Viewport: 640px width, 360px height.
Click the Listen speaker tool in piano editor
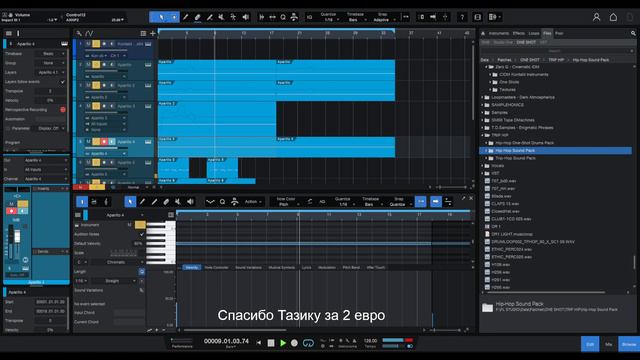(x=190, y=202)
